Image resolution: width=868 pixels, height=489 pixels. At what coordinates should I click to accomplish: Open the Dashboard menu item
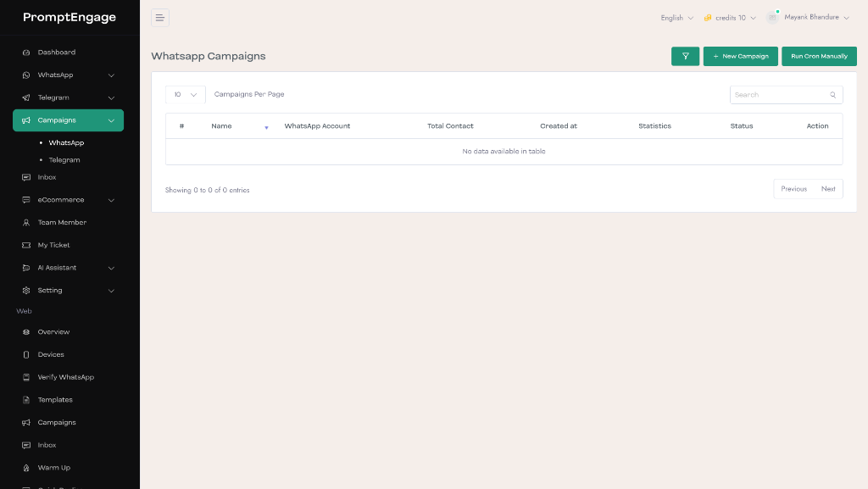(x=68, y=53)
